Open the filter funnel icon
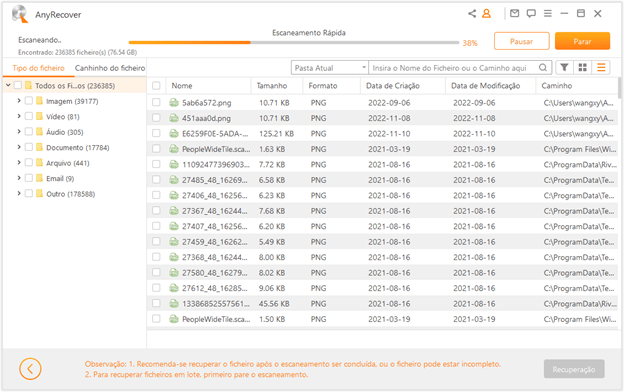 pyautogui.click(x=564, y=68)
